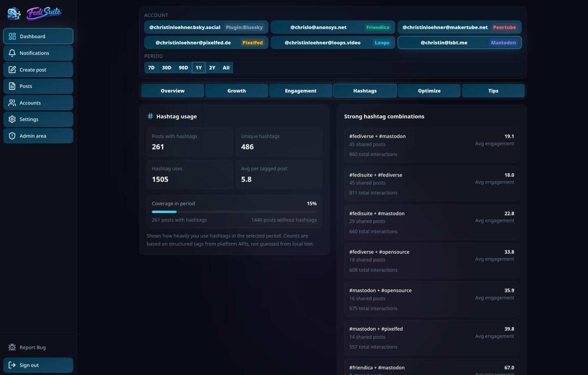This screenshot has width=588, height=375.
Task: Select the Peertube account on makertube.net
Action: pos(459,27)
